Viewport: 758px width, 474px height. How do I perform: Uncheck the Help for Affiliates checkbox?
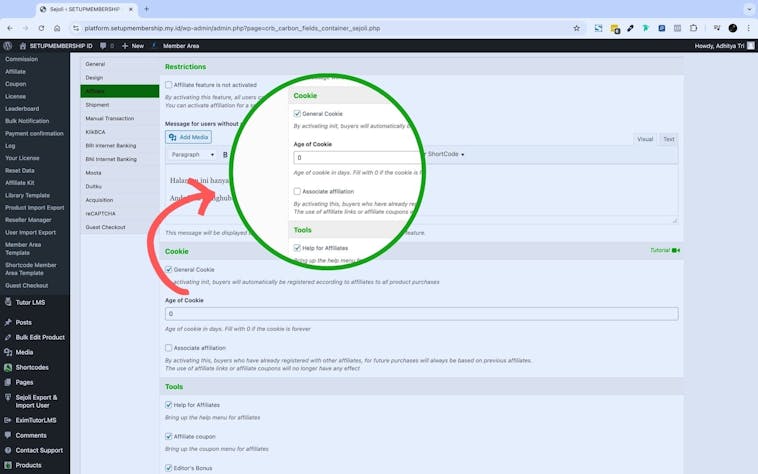tap(168, 404)
